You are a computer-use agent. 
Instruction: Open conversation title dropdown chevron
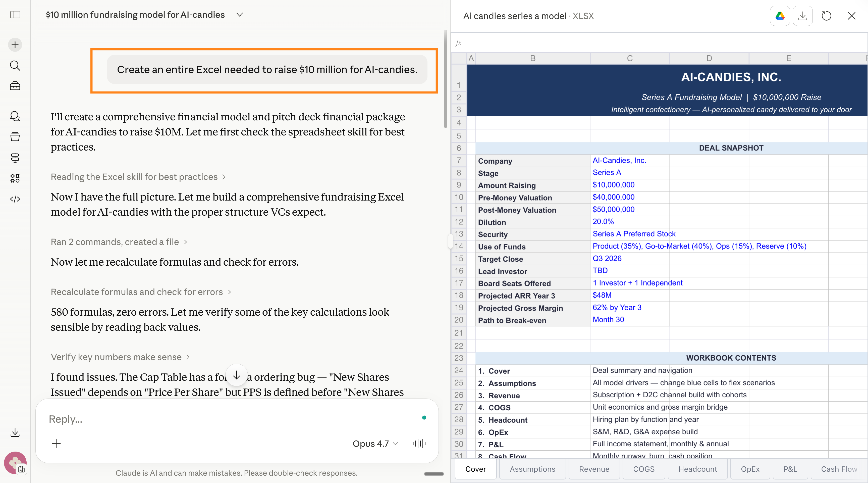240,15
